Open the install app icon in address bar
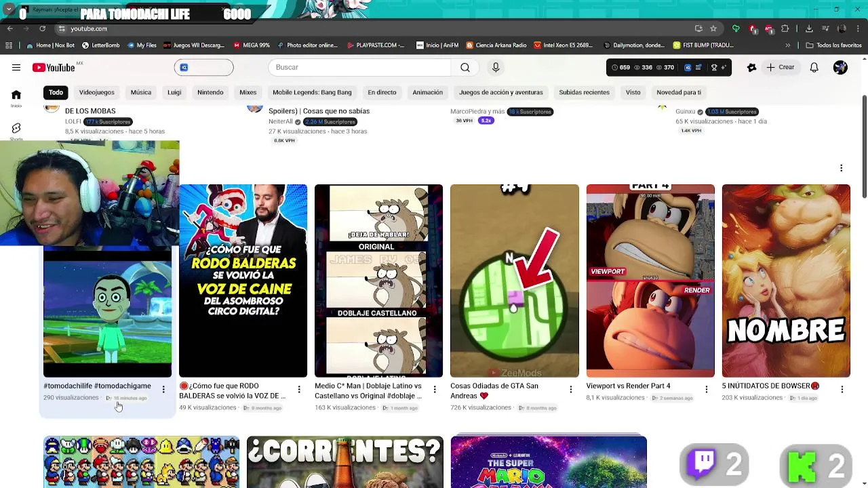Viewport: 868px width, 488px height. click(698, 28)
